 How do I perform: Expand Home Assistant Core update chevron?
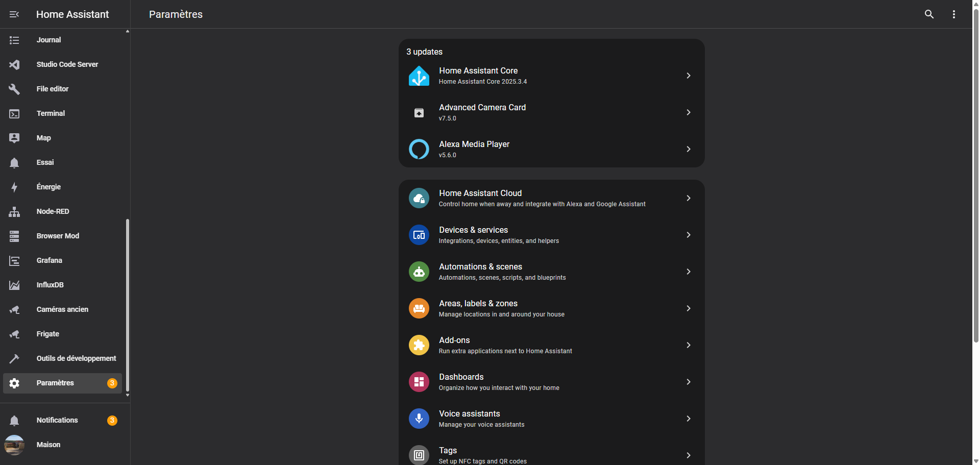689,76
